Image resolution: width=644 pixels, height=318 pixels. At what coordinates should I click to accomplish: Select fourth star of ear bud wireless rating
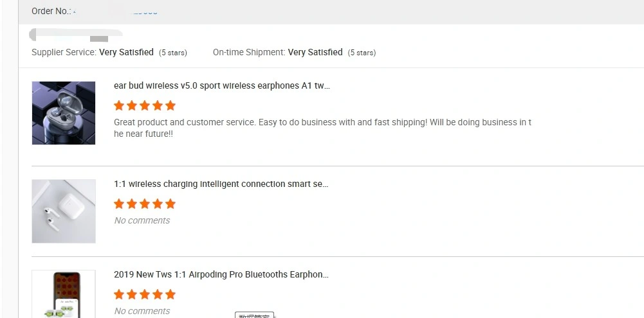point(158,105)
